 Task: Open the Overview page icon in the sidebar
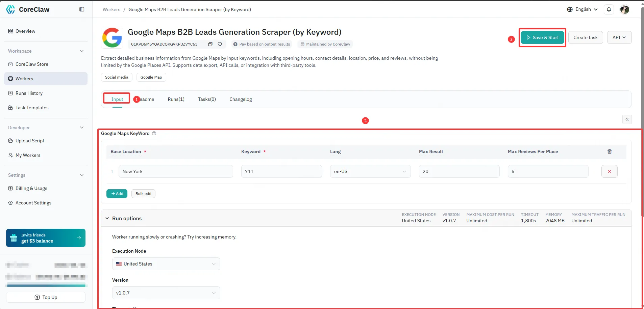click(10, 31)
